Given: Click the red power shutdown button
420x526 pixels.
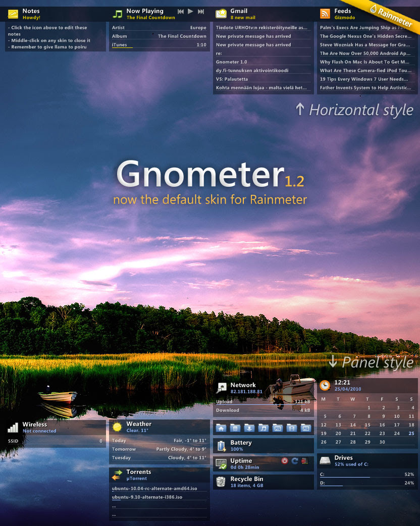Looking at the screenshot, I should click(285, 461).
